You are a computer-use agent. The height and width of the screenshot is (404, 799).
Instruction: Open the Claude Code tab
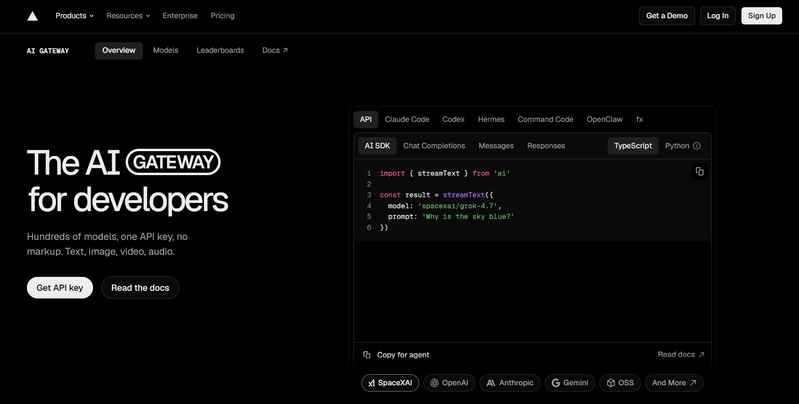coord(407,119)
